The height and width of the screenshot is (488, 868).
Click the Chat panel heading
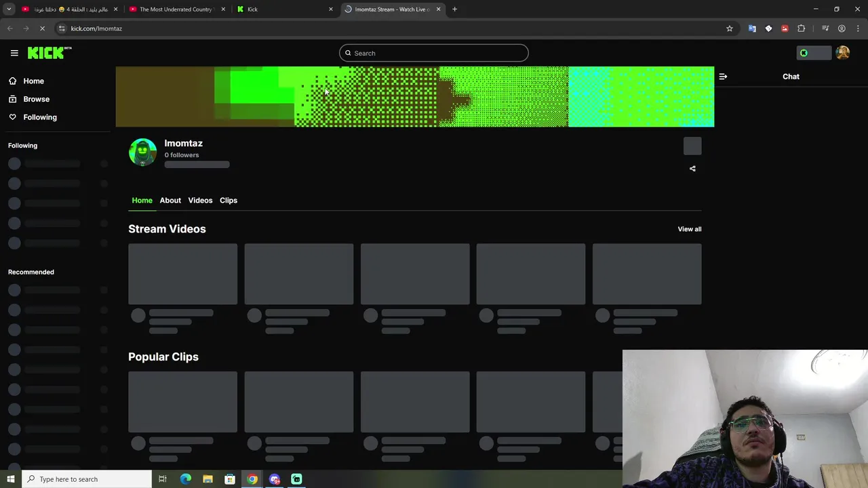[791, 77]
